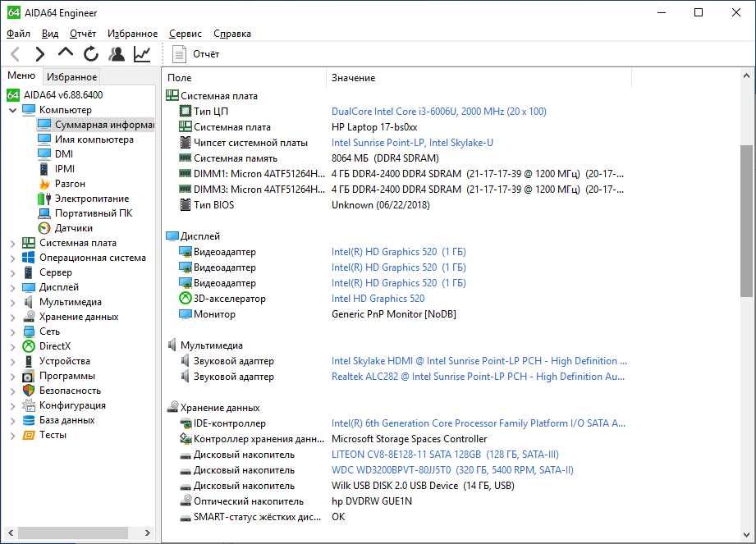Click the 3D-акселератор Xbox icon in the list
Viewport: 756px width, 544px height.
186,299
